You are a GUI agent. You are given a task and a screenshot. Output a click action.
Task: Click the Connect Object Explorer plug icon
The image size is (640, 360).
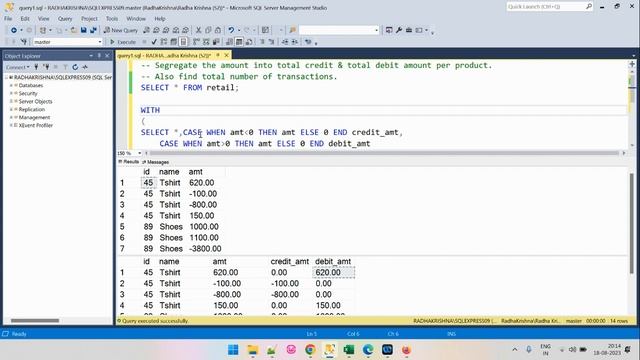[x=36, y=67]
